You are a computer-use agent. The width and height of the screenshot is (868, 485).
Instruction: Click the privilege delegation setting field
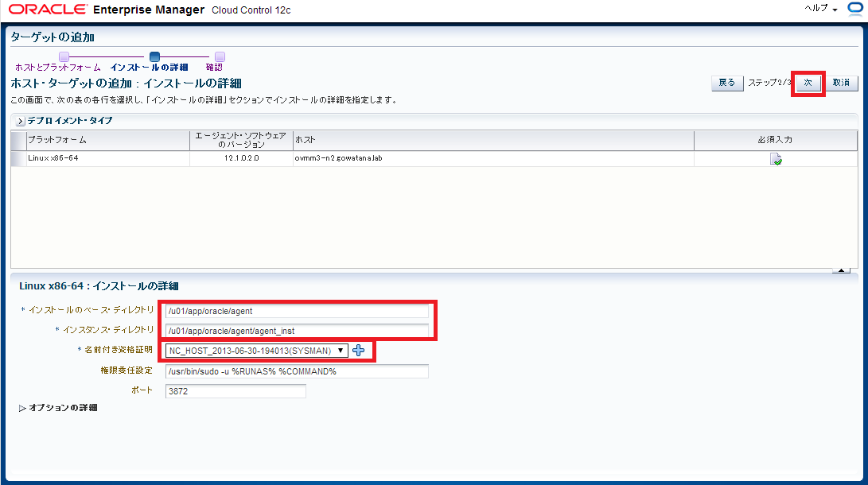[297, 371]
